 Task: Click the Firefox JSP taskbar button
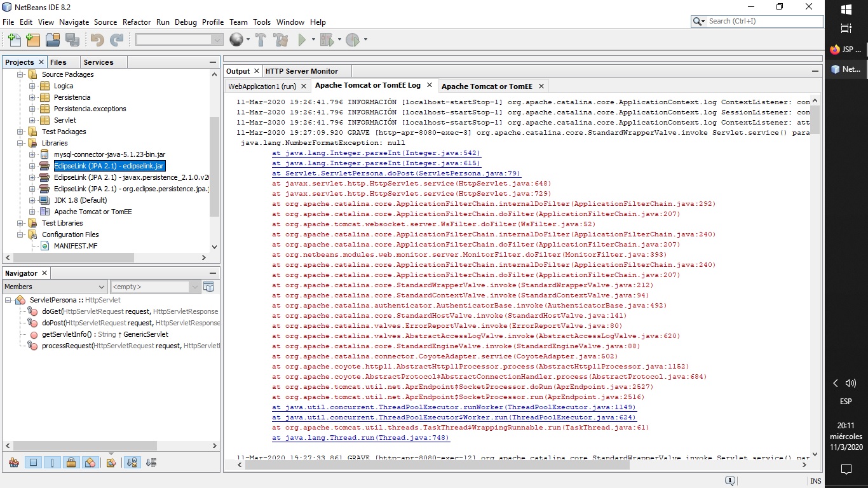(x=846, y=49)
